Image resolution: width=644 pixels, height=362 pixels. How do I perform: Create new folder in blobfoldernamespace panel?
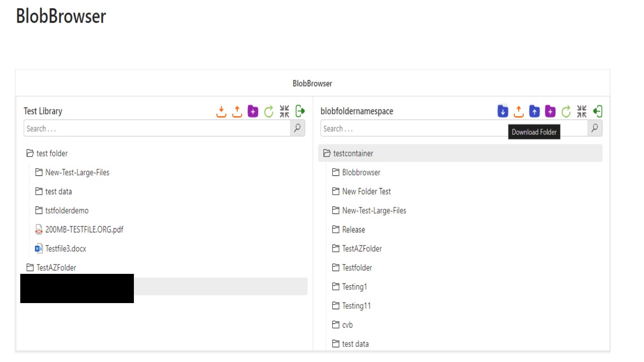(x=550, y=112)
